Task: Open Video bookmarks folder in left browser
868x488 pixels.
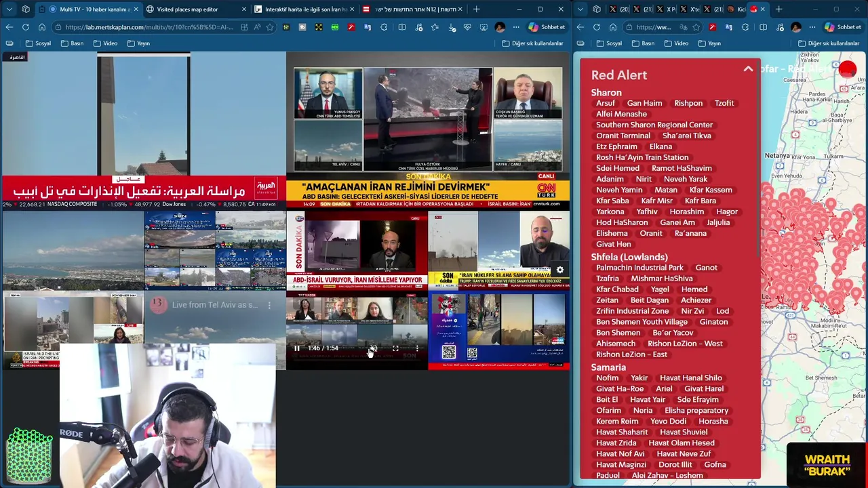Action: pyautogui.click(x=105, y=43)
